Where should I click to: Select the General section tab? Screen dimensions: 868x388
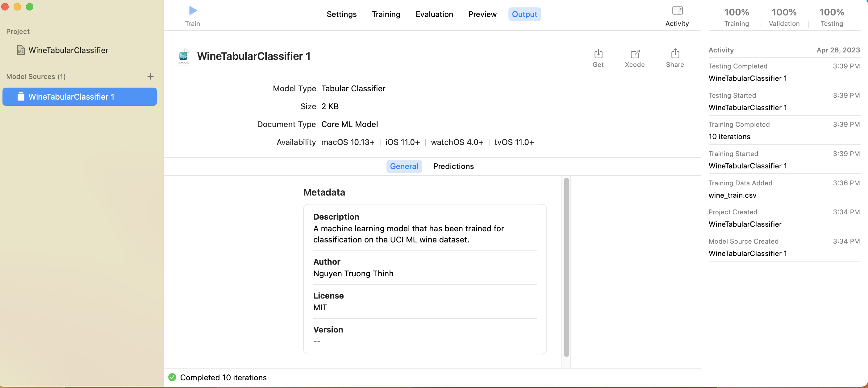(x=404, y=166)
